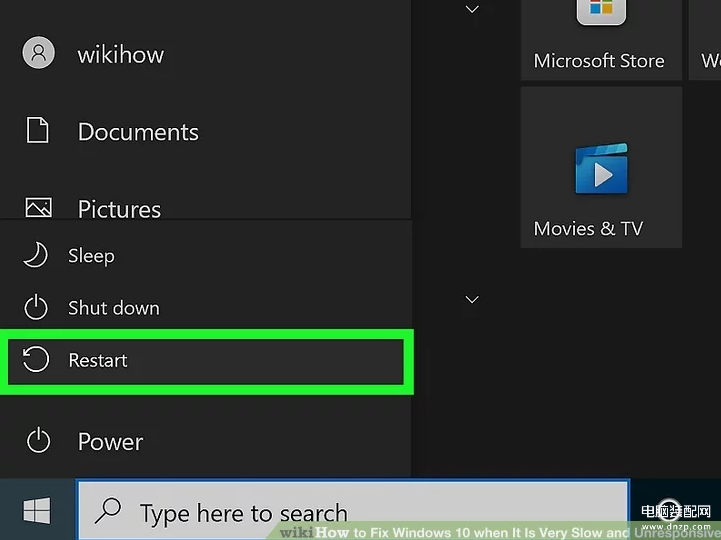Click the Power icon beside Power label
Image resolution: width=721 pixels, height=540 pixels.
pyautogui.click(x=39, y=441)
